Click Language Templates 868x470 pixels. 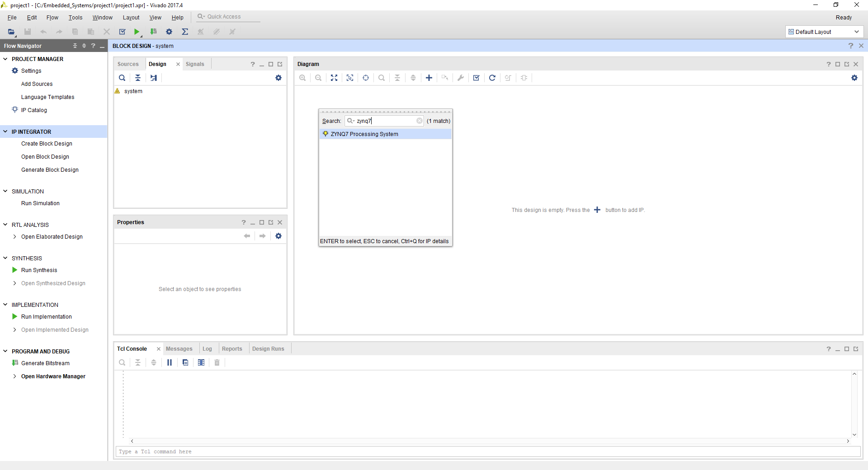pos(47,97)
